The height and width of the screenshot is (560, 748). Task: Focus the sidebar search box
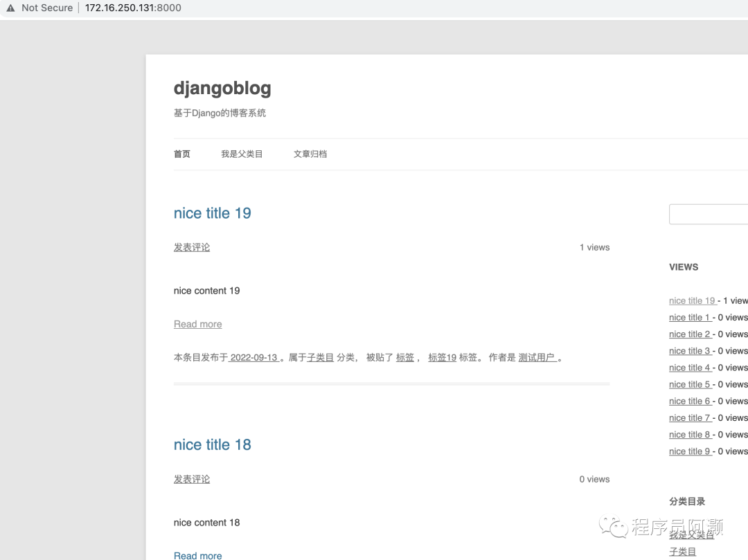point(709,214)
